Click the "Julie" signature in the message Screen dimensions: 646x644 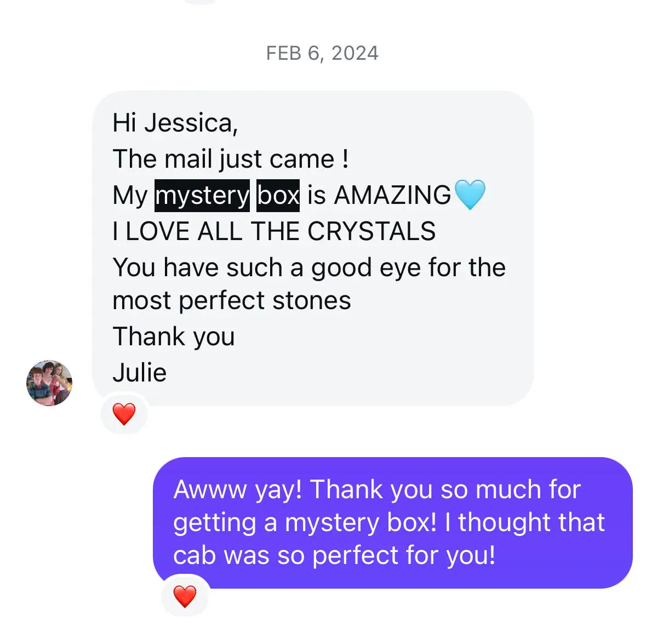(x=139, y=373)
